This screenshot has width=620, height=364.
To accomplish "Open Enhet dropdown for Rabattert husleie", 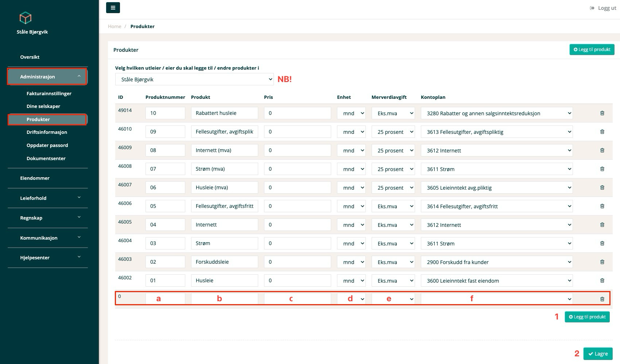I will 351,113.
